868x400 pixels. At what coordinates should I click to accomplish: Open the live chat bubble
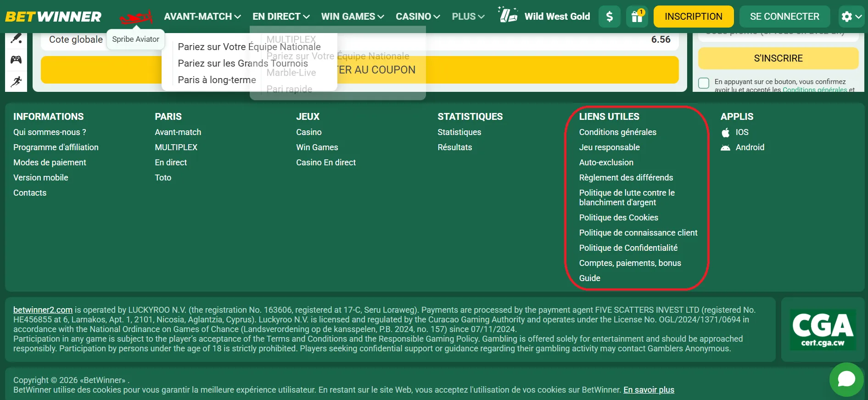(846, 379)
